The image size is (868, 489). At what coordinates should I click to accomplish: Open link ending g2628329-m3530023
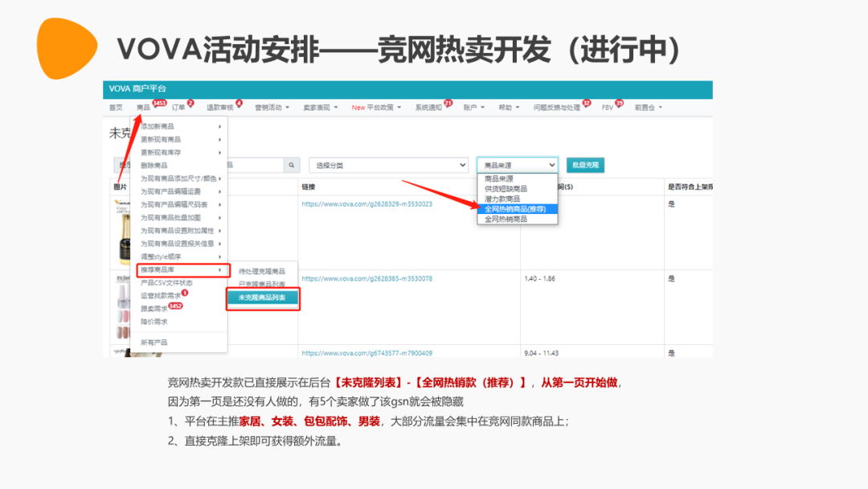[366, 204]
